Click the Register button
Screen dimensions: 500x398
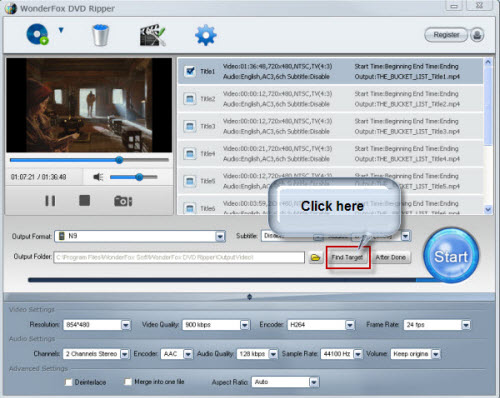coord(446,35)
